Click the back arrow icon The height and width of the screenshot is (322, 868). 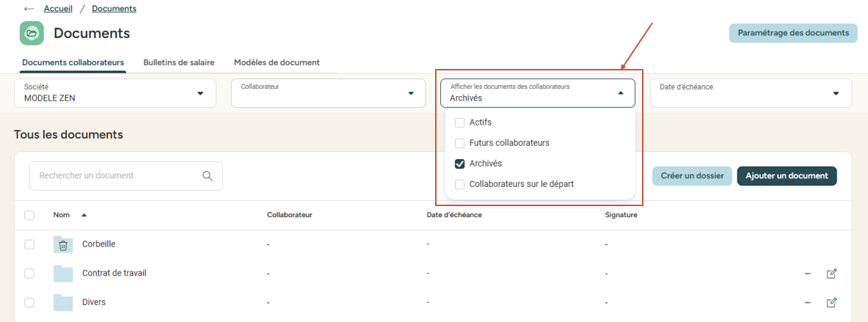(x=29, y=9)
